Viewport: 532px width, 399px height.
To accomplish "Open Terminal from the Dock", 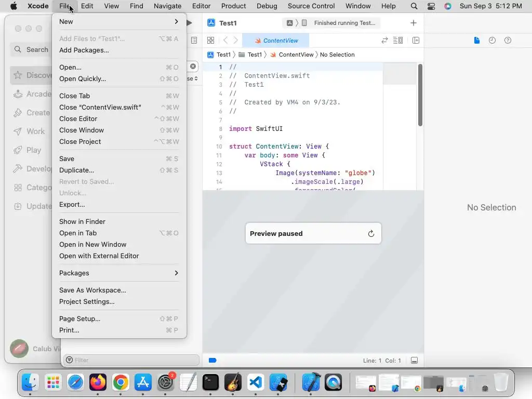I will coord(210,382).
